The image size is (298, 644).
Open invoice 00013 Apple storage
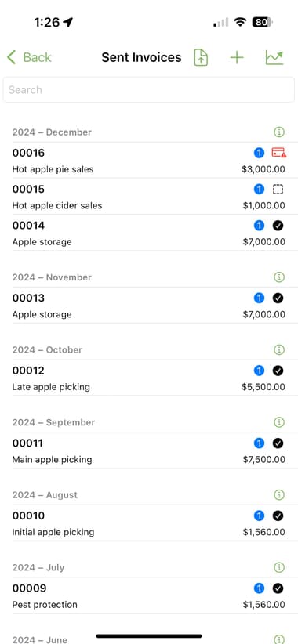149,306
